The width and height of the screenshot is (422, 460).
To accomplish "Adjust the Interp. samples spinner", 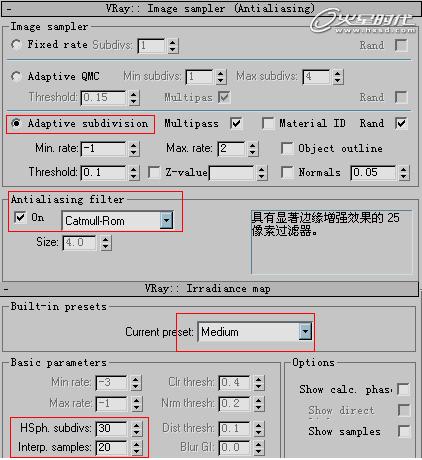I will (x=136, y=448).
